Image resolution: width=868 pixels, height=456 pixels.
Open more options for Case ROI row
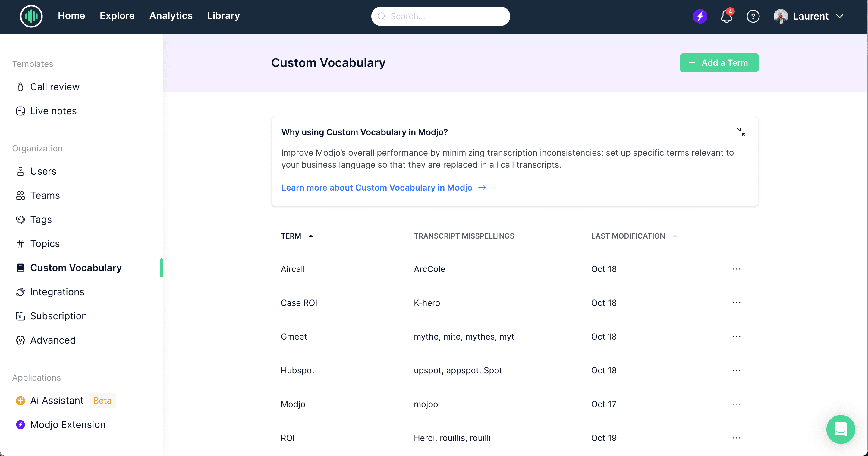pyautogui.click(x=737, y=303)
